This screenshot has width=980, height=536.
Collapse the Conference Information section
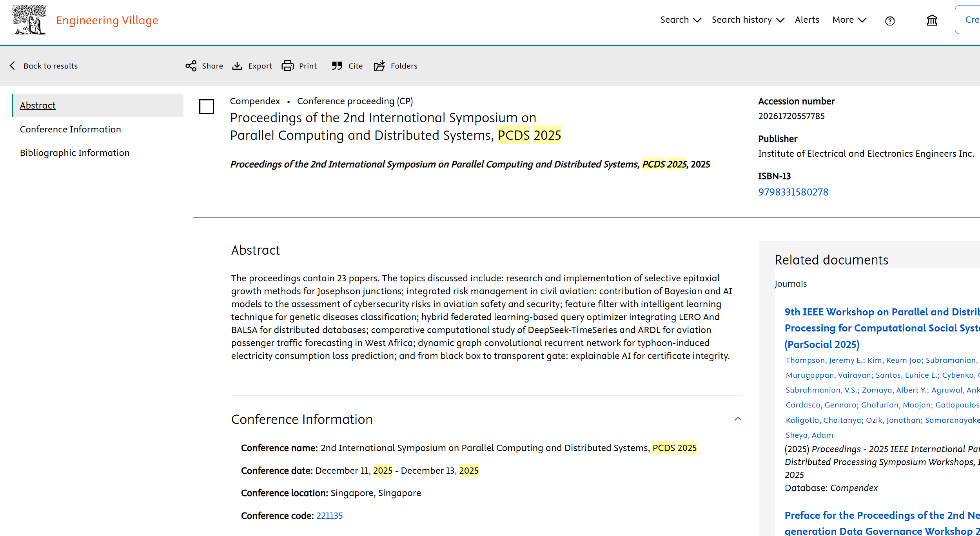[738, 419]
